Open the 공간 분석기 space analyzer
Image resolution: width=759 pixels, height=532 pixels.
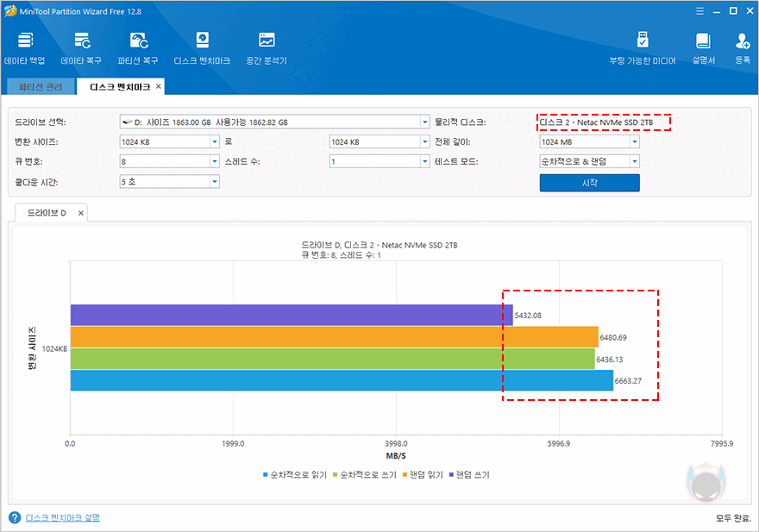[x=267, y=48]
